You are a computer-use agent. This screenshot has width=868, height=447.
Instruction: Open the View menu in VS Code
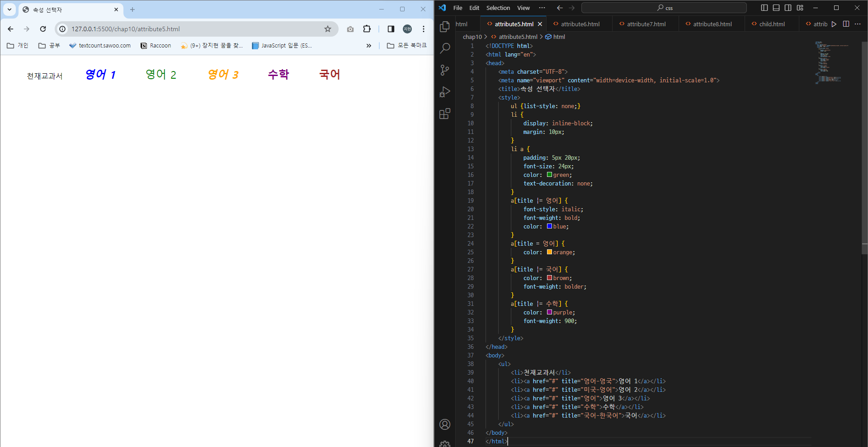524,8
